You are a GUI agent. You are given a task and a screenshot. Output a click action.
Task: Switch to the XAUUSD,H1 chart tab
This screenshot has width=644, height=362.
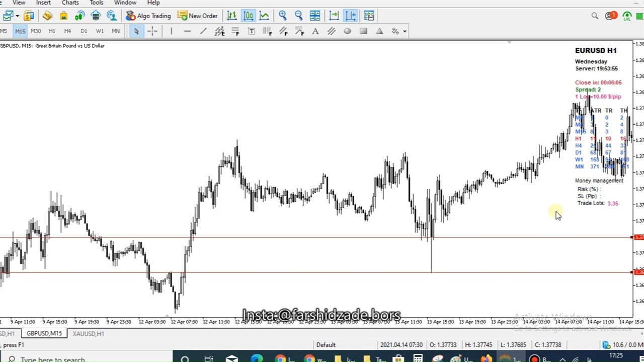[x=88, y=334]
